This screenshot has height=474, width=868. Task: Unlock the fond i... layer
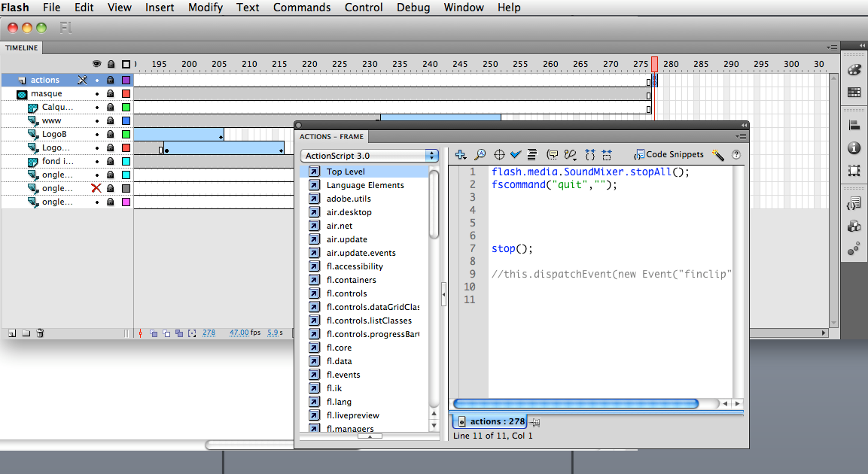111,162
